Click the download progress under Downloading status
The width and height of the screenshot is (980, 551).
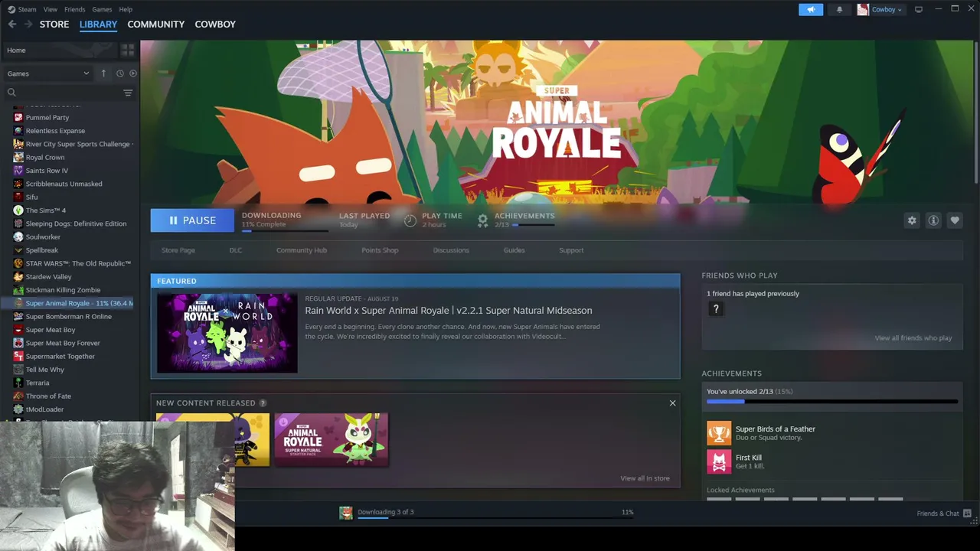tap(285, 230)
